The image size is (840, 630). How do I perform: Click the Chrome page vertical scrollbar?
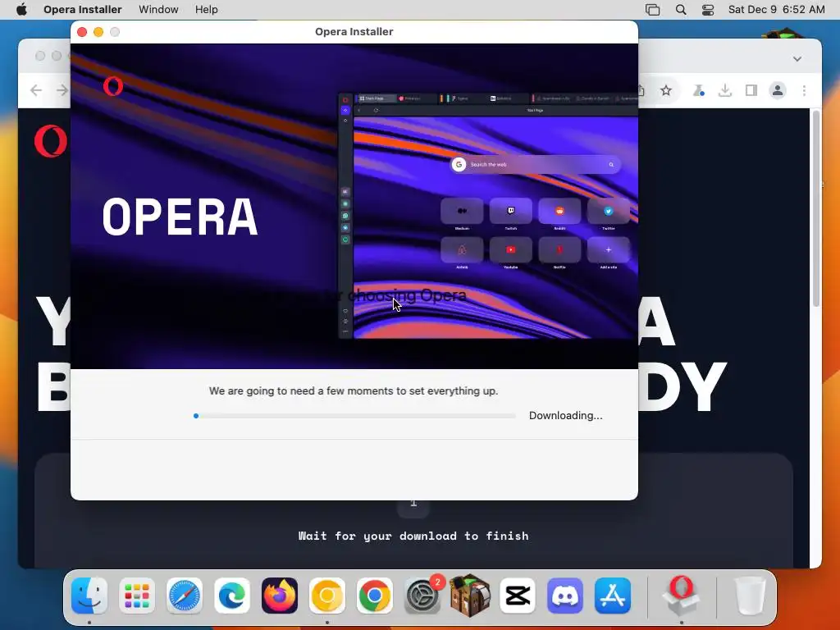[816, 209]
